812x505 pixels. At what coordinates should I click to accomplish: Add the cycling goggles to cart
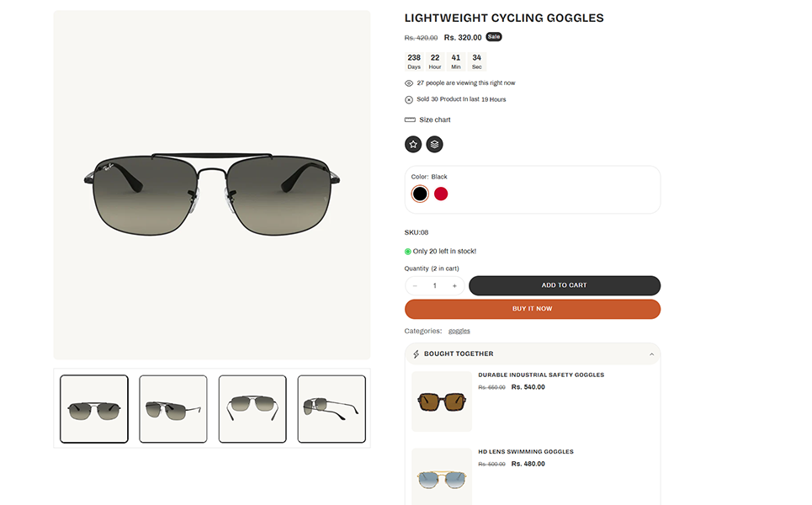click(x=564, y=285)
